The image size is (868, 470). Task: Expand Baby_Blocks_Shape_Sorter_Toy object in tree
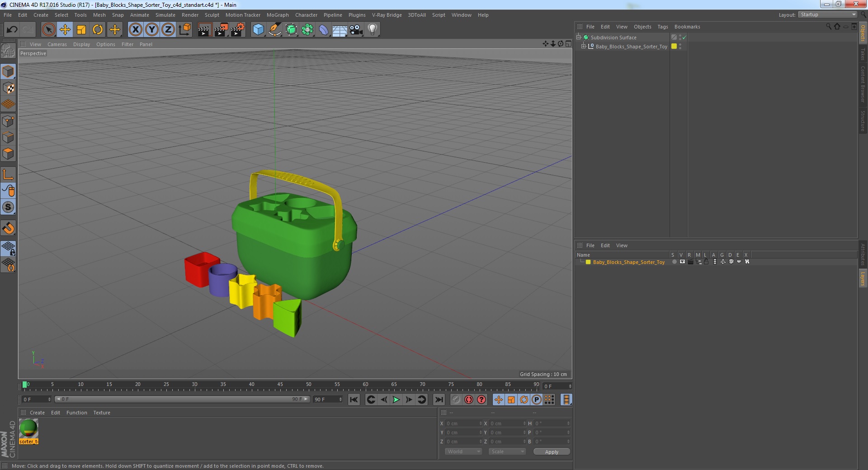[583, 46]
